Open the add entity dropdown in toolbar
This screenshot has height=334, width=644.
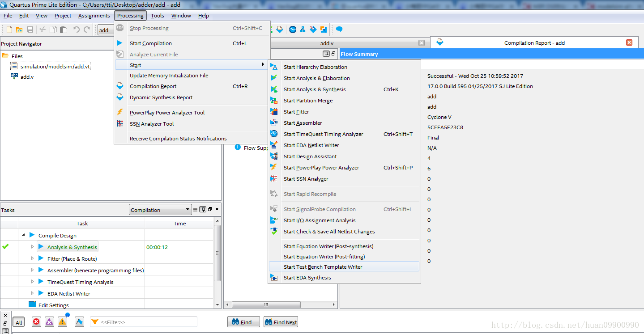point(106,30)
